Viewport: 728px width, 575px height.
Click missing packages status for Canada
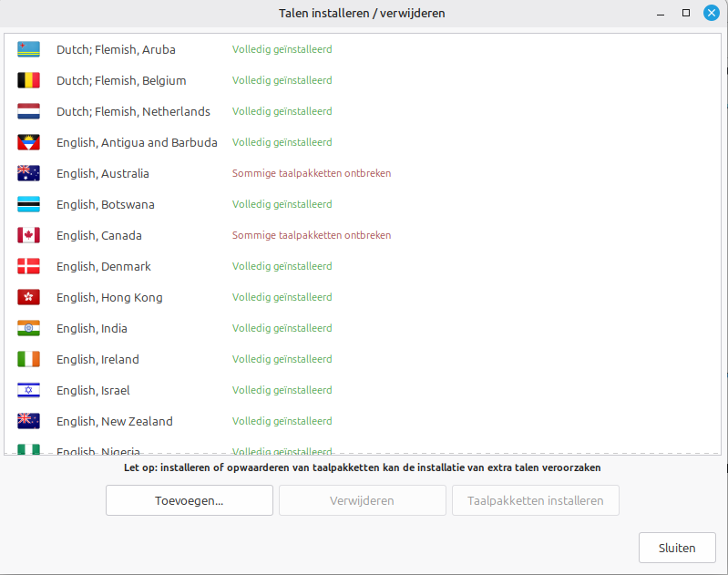tap(312, 235)
